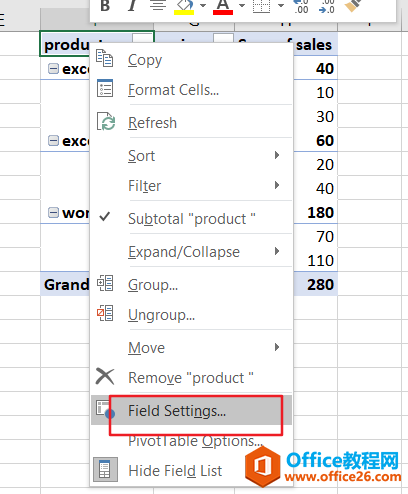Click the Italic icon in mini toolbar
408x494 pixels.
[x=132, y=5]
